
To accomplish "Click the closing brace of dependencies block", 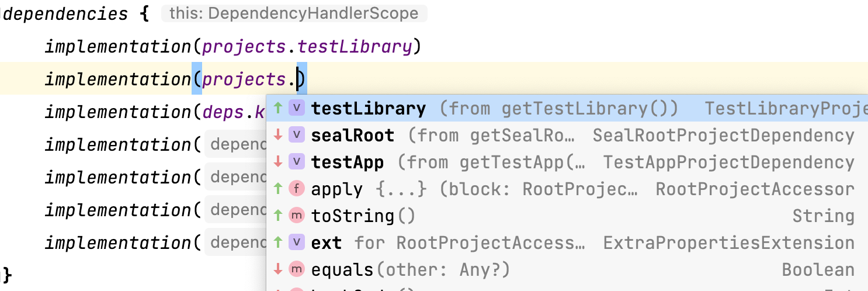I will [x=6, y=273].
